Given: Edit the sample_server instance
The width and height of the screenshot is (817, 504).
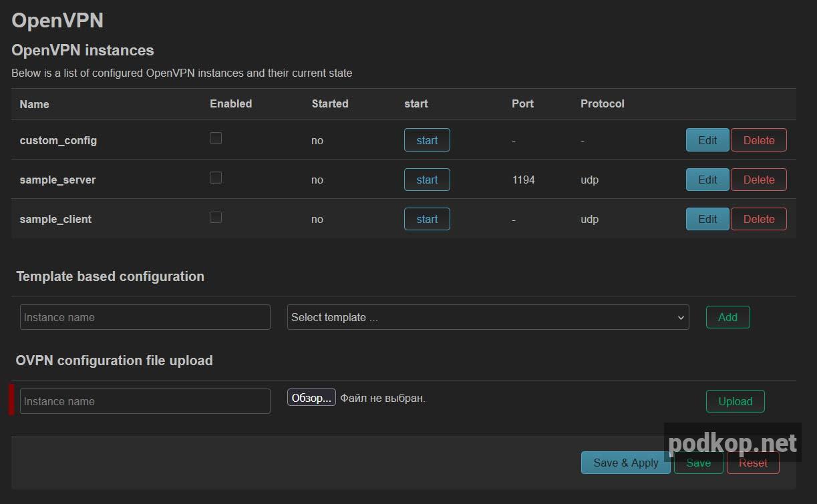Looking at the screenshot, I should (x=707, y=180).
